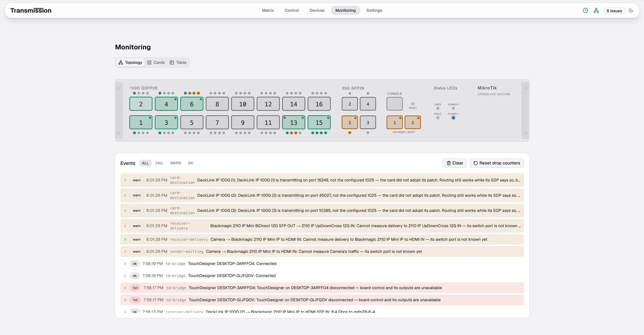Open the Control tab
The height and width of the screenshot is (335, 644).
(x=292, y=10)
